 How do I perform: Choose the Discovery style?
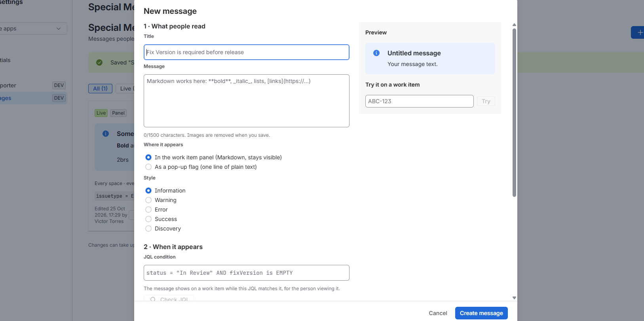click(x=148, y=228)
